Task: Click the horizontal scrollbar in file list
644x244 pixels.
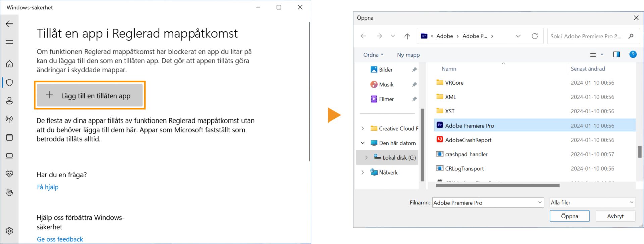Action: click(498, 185)
